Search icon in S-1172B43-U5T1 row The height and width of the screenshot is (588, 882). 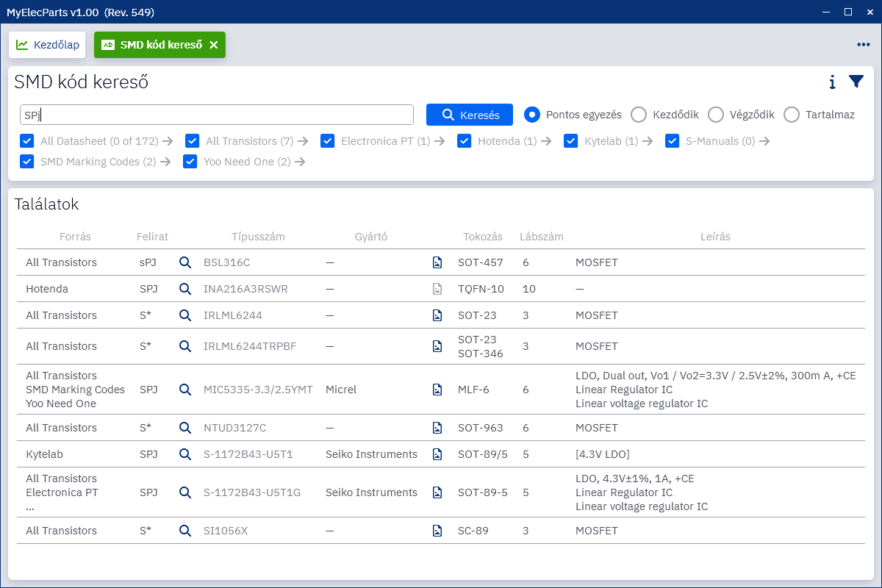(x=185, y=454)
